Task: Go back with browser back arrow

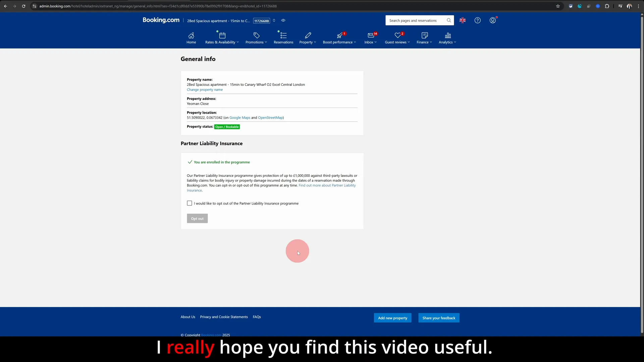Action: pos(5,6)
